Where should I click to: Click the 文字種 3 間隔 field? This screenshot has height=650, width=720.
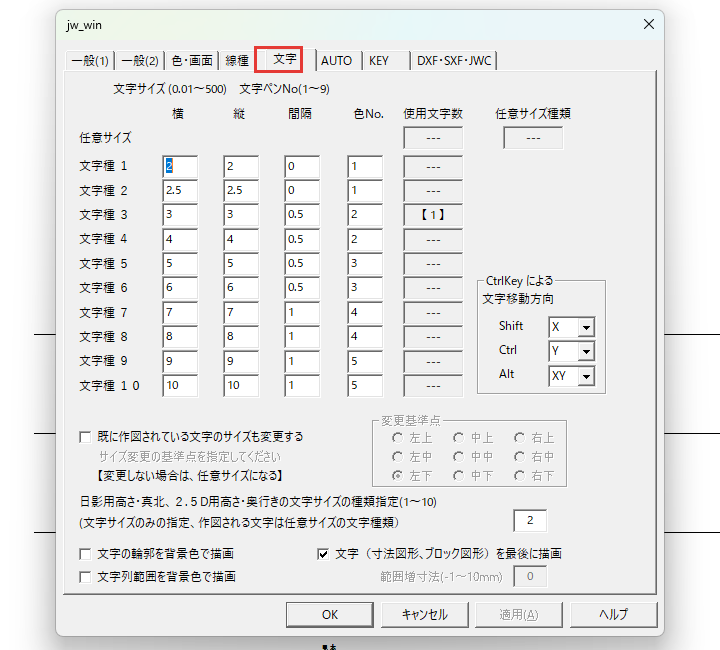(x=302, y=215)
